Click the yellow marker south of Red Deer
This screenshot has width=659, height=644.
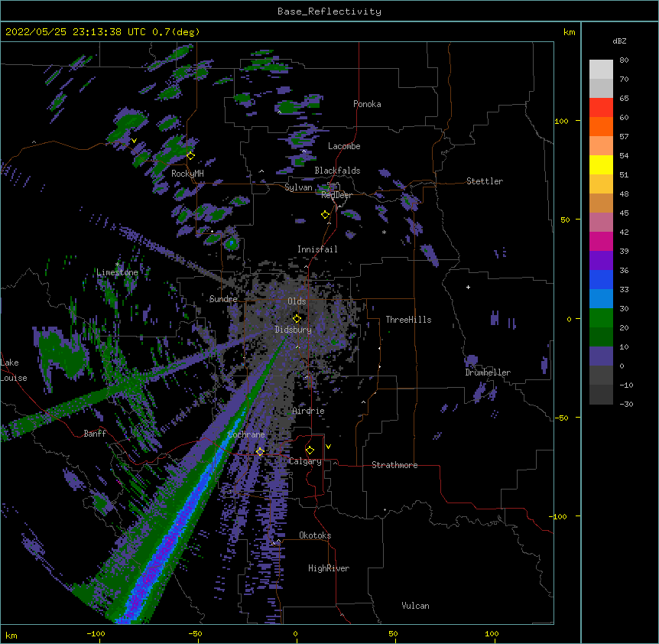tap(325, 215)
